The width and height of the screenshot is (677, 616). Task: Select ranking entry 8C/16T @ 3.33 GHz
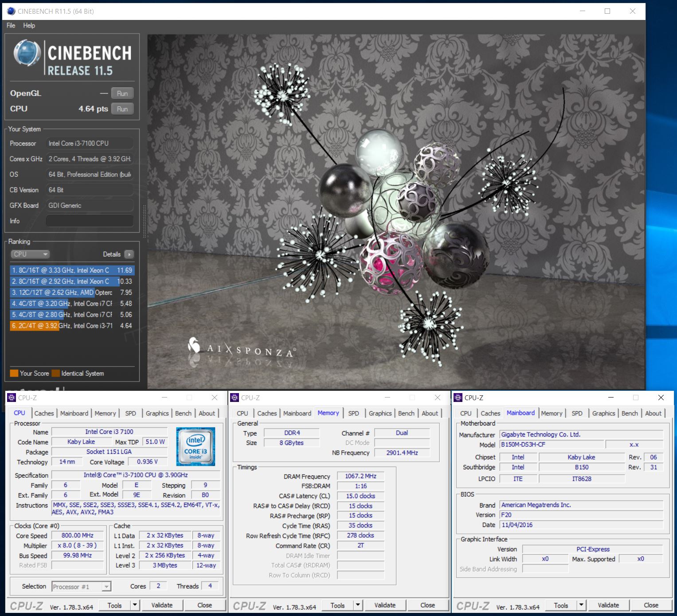coord(72,270)
